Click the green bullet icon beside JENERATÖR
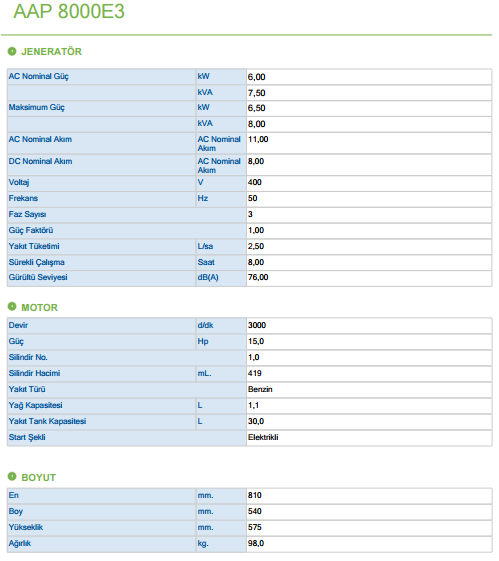Image resolution: width=499 pixels, height=561 pixels. tap(12, 52)
